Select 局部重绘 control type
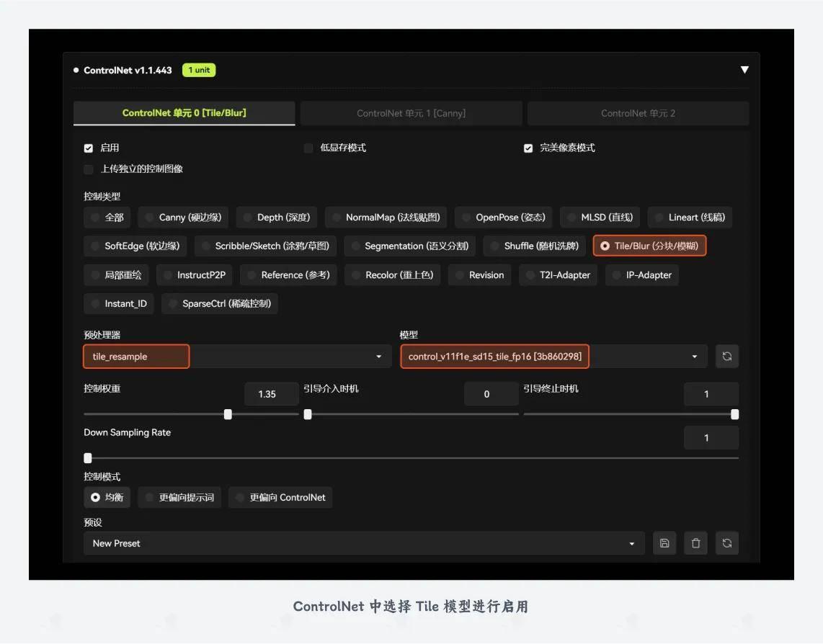This screenshot has height=644, width=823. click(116, 275)
